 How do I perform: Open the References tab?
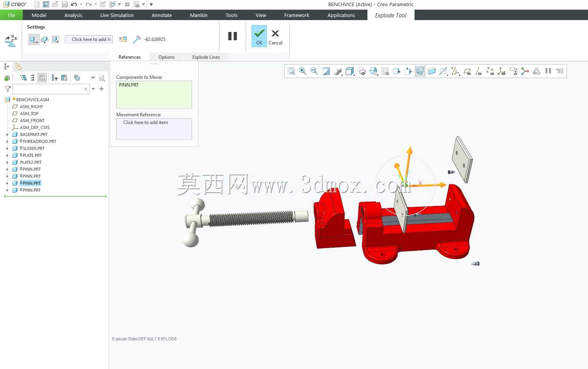[129, 57]
